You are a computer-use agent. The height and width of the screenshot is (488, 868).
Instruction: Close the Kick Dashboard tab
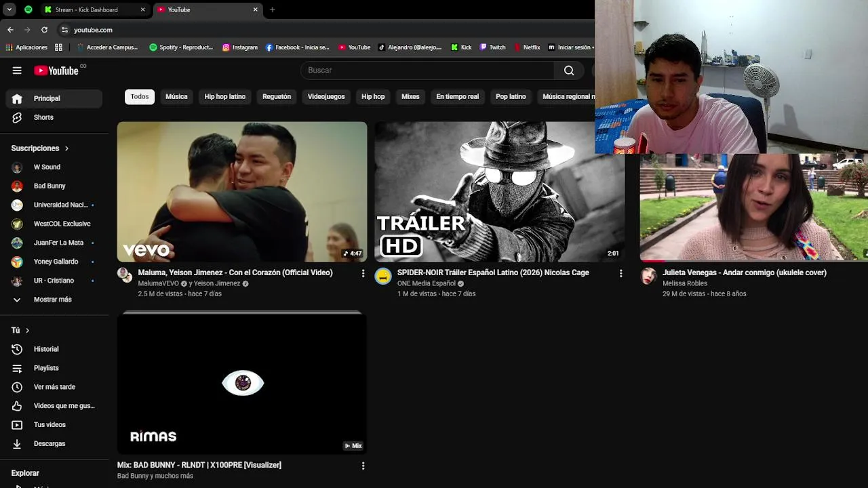pyautogui.click(x=142, y=9)
